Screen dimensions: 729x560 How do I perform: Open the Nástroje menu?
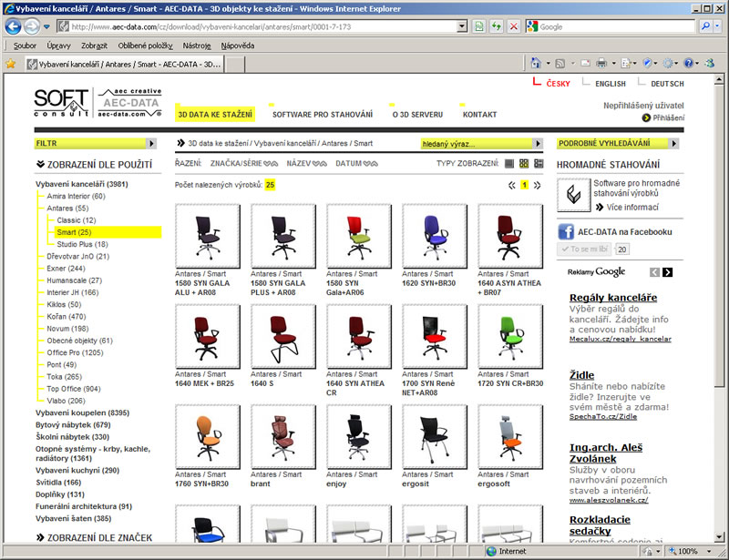tap(197, 45)
